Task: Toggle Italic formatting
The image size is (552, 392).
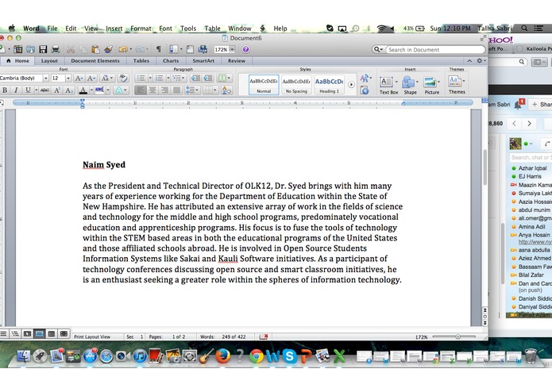Action: 16,90
